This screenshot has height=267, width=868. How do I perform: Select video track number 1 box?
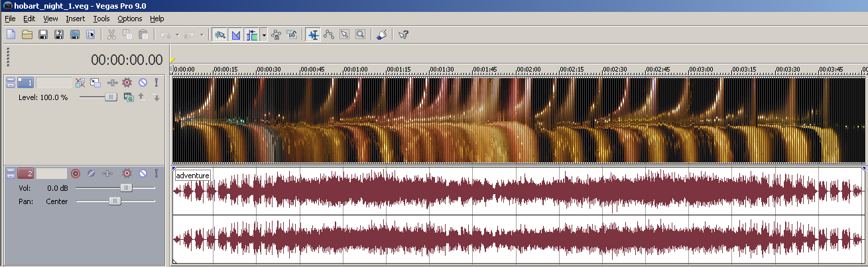pos(25,83)
